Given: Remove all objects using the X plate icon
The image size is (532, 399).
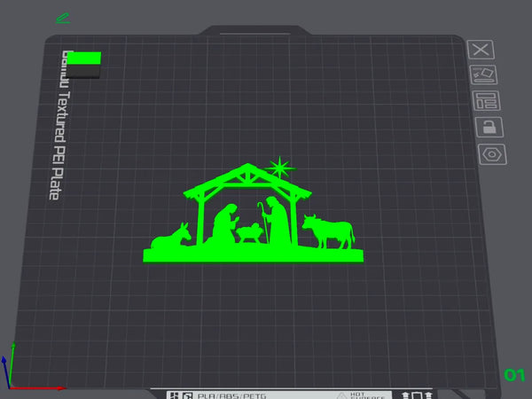Looking at the screenshot, I should (x=483, y=50).
